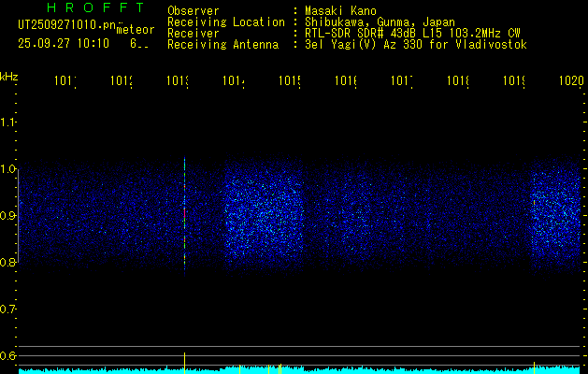
Task: Click the "Receiving Antenna" field label
Action: [222, 45]
